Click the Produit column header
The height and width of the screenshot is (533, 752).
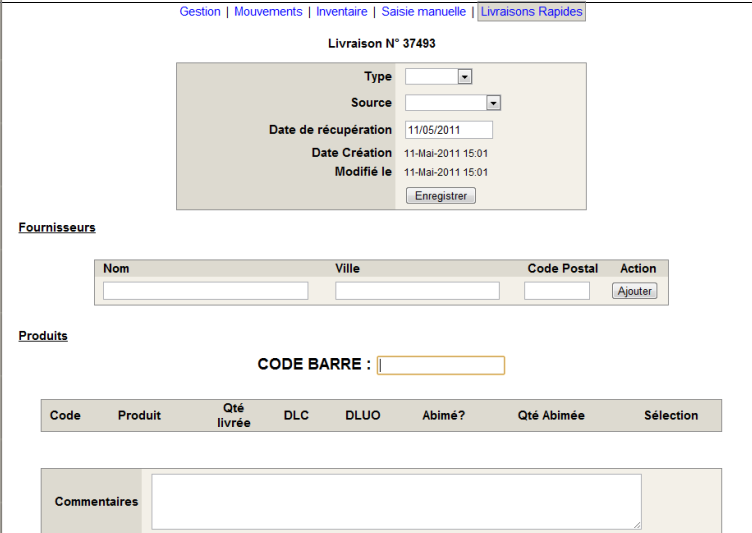tap(139, 415)
